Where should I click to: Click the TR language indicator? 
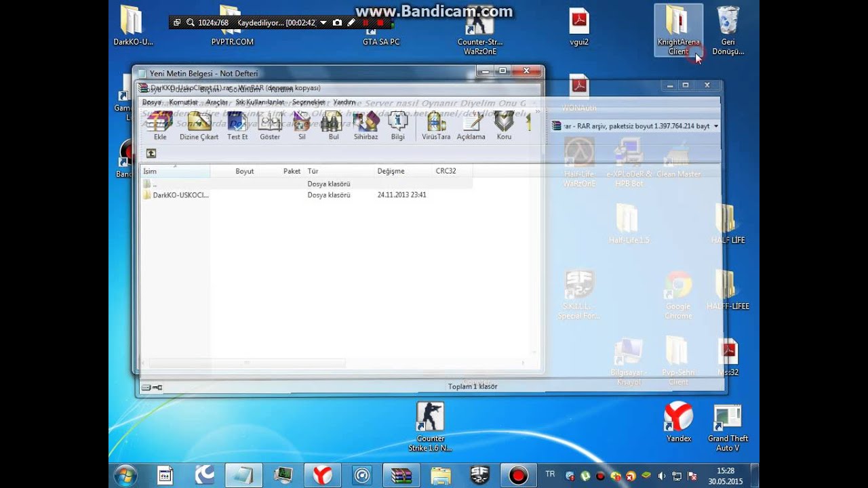tap(550, 474)
